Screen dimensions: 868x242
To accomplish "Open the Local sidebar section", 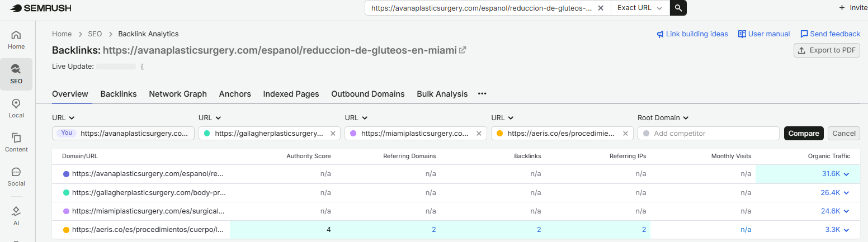I will (16, 108).
